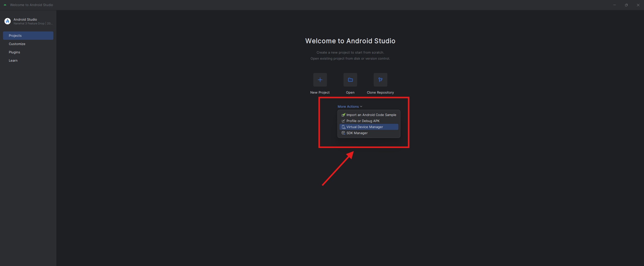This screenshot has width=644, height=266.
Task: Close the Welcome to Android Studio window
Action: (x=638, y=5)
